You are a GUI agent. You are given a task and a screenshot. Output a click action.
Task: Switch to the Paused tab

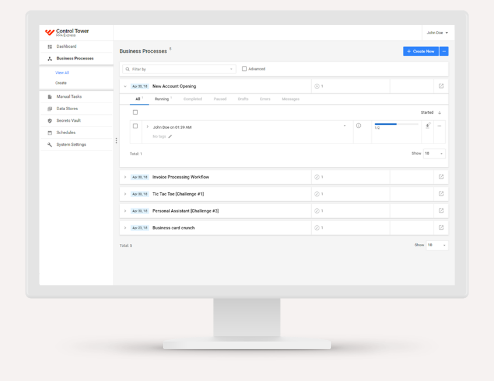[x=220, y=99]
